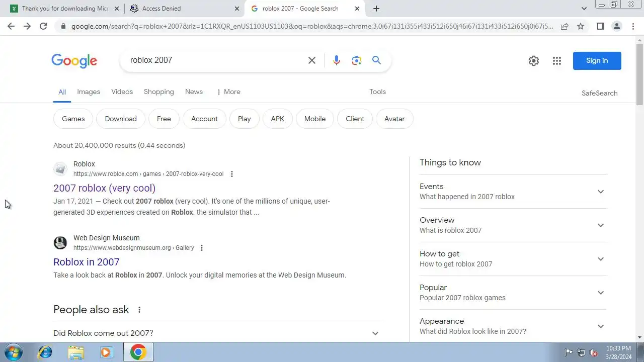This screenshot has width=644, height=362.
Task: Close the Access Denied tab
Action: click(x=237, y=9)
